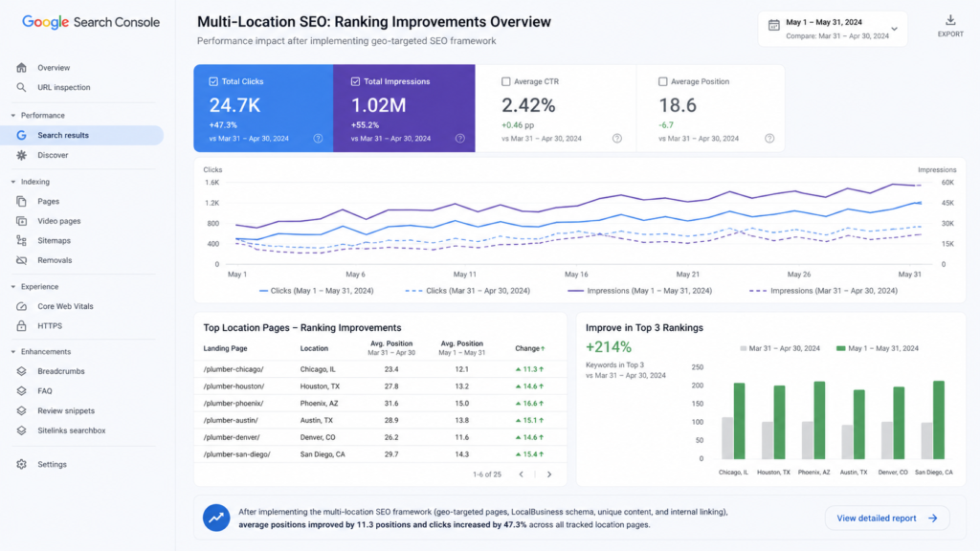Click the +214% improvement value

pyautogui.click(x=608, y=346)
